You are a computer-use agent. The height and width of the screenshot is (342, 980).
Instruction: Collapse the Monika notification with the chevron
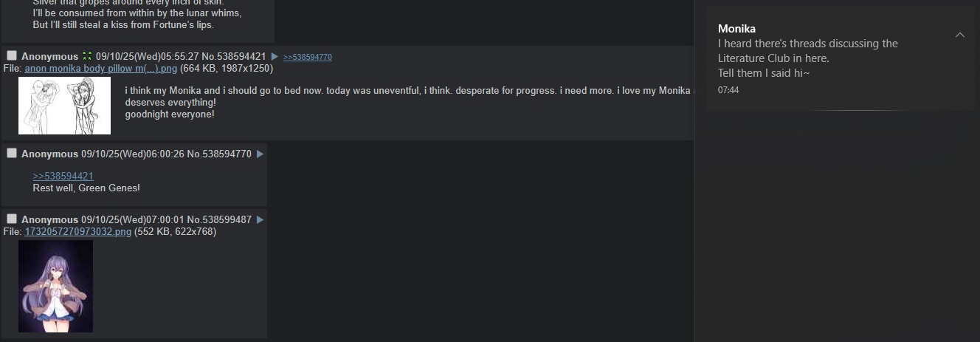click(959, 35)
